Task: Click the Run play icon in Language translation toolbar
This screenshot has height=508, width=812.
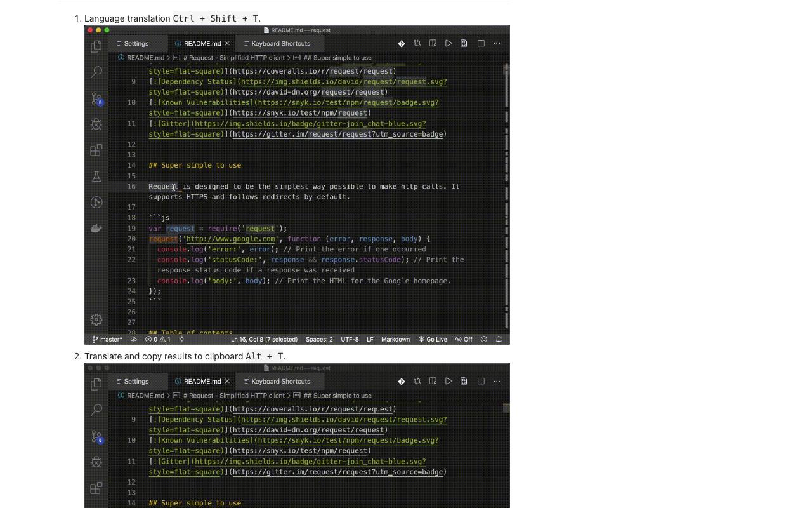Action: (x=449, y=43)
